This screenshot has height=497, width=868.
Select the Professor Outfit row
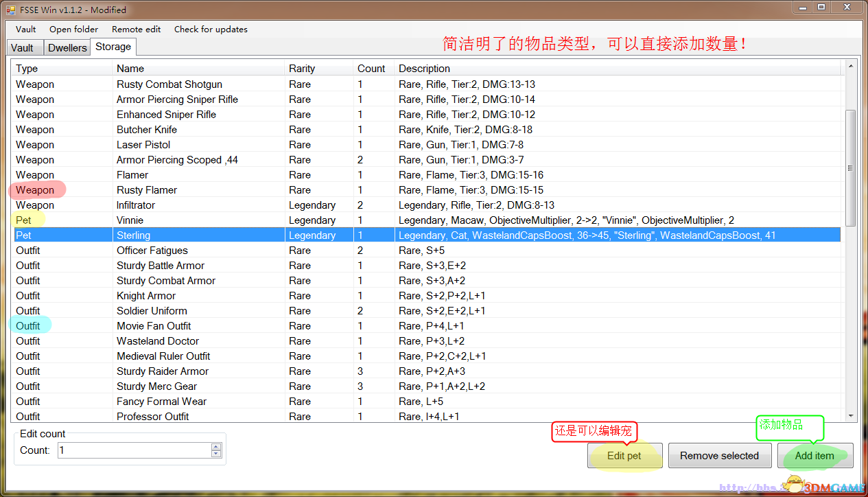coord(426,416)
